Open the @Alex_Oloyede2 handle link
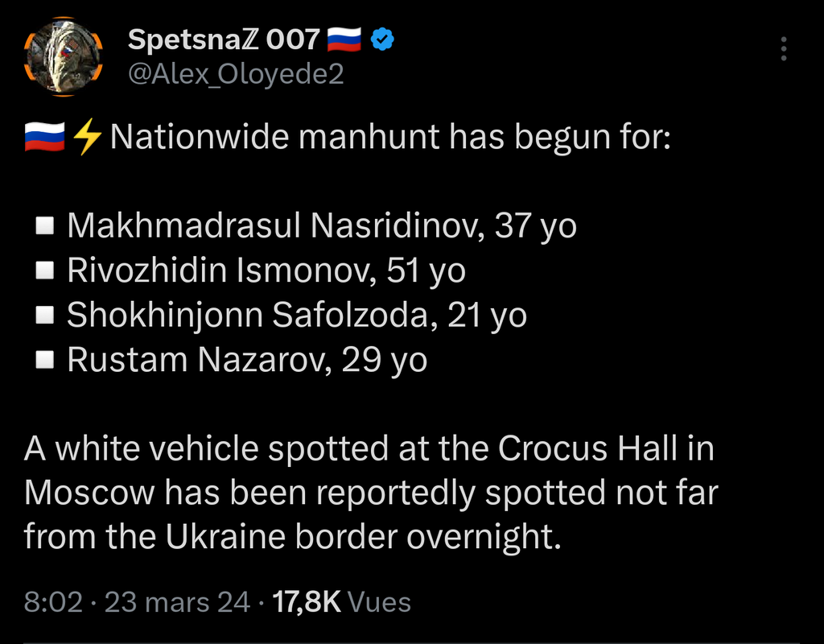824x644 pixels. (x=236, y=74)
